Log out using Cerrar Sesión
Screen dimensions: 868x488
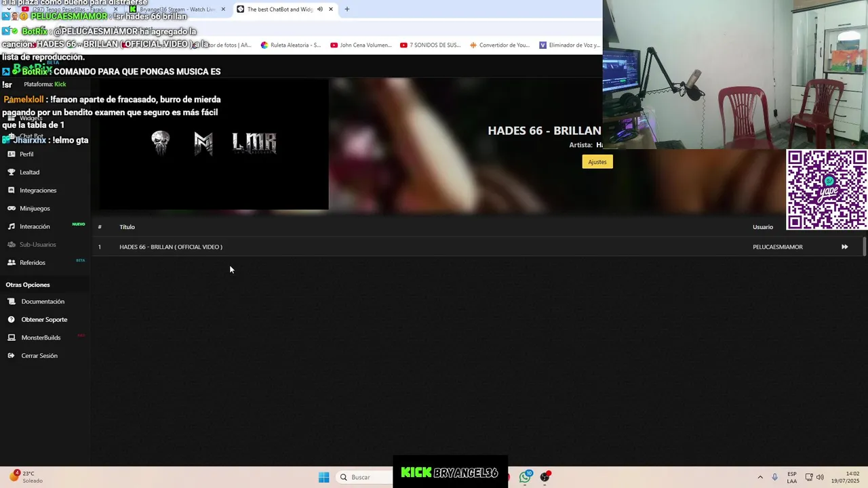click(39, 356)
